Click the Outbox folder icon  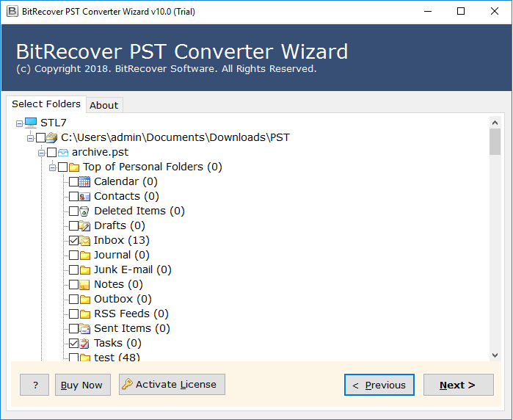coord(85,300)
